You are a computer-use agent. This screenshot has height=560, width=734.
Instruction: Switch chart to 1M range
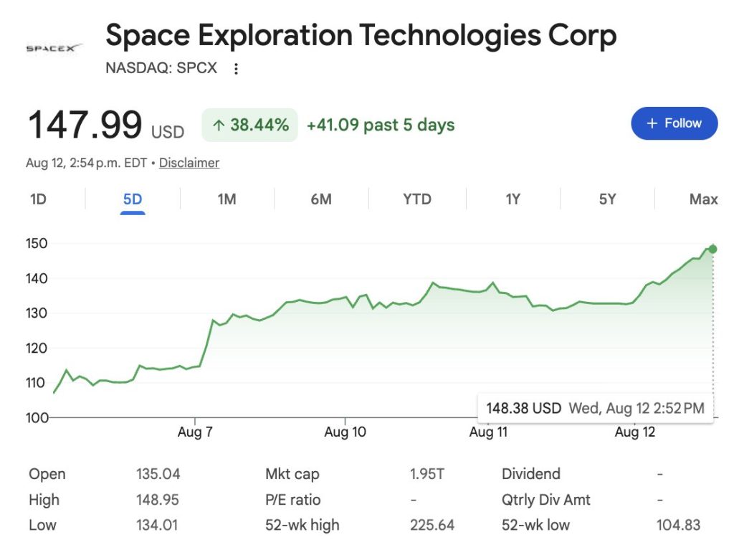point(227,199)
